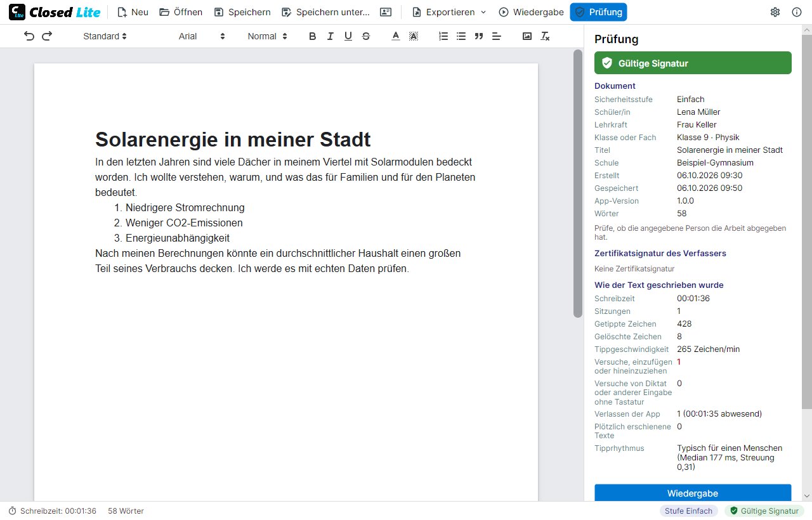The image size is (812, 520).
Task: Click the blue Wiedergabe button in panel
Action: pyautogui.click(x=693, y=493)
